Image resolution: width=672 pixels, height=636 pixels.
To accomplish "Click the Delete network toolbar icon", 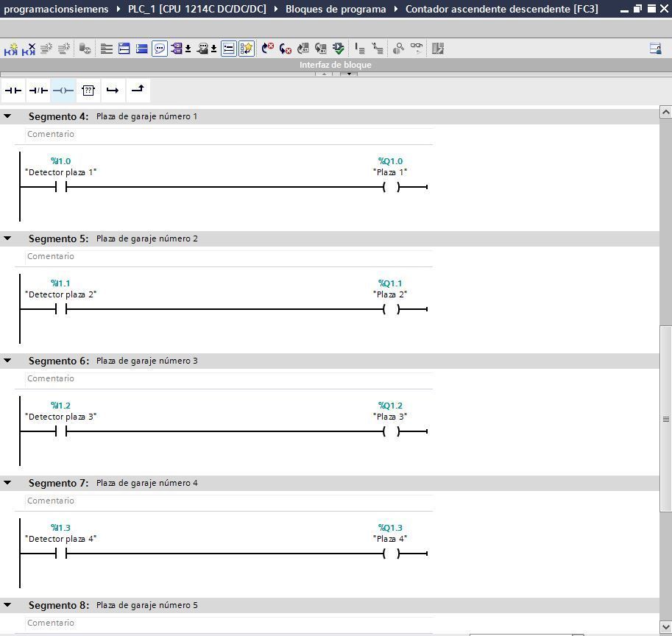I will (29, 49).
